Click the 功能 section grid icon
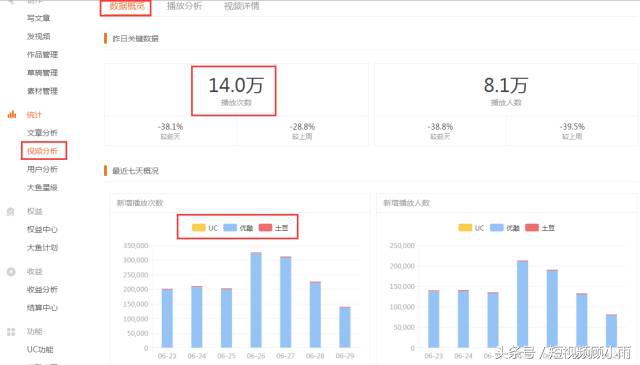This screenshot has width=640, height=365. tap(11, 332)
